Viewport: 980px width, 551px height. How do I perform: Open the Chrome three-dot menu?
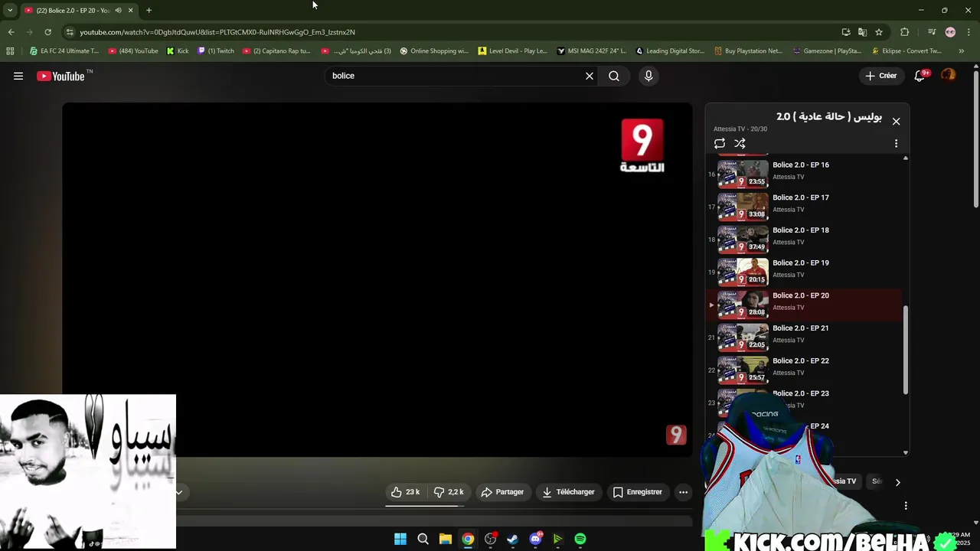(969, 32)
